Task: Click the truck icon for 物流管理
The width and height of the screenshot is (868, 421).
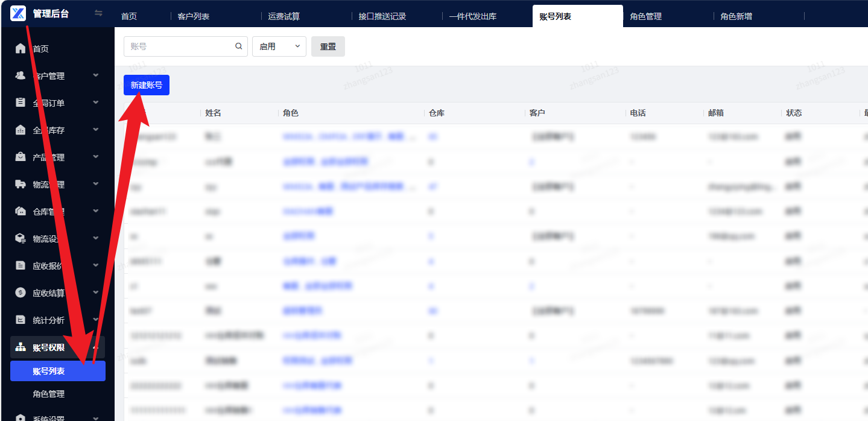Action: (x=21, y=184)
